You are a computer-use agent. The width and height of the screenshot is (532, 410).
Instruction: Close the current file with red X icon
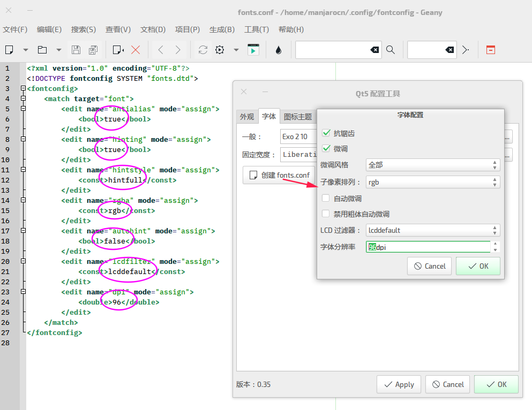click(136, 50)
